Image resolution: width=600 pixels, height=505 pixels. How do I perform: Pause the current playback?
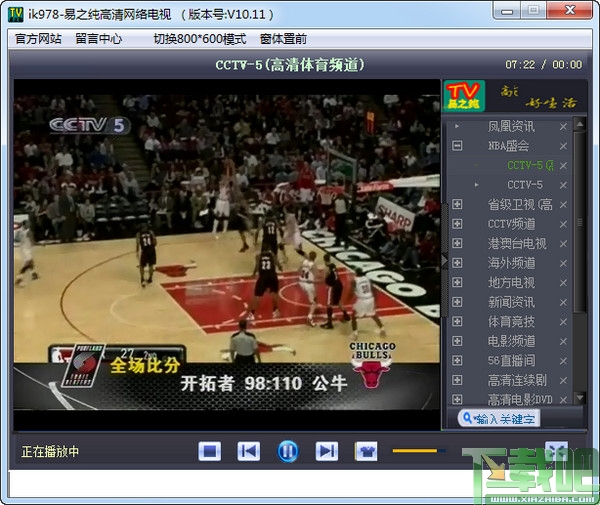coord(288,451)
